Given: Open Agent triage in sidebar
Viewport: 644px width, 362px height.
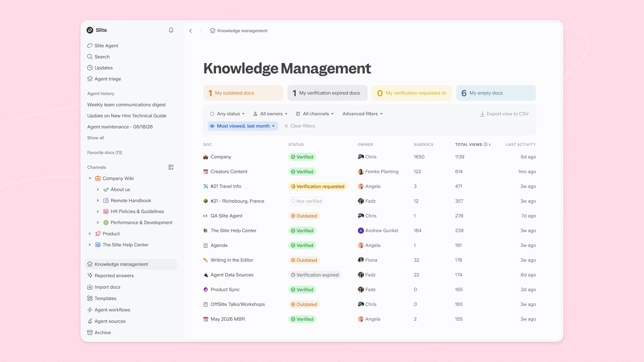Looking at the screenshot, I should point(104,79).
